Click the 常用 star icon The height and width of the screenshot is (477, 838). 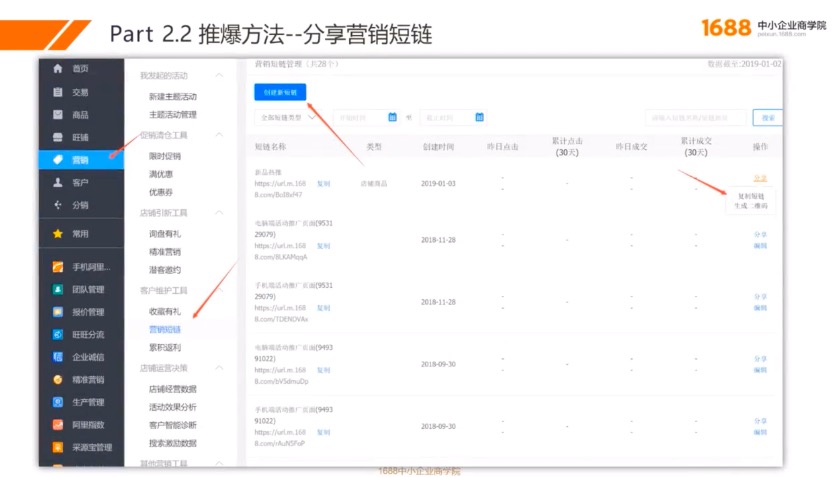click(58, 233)
